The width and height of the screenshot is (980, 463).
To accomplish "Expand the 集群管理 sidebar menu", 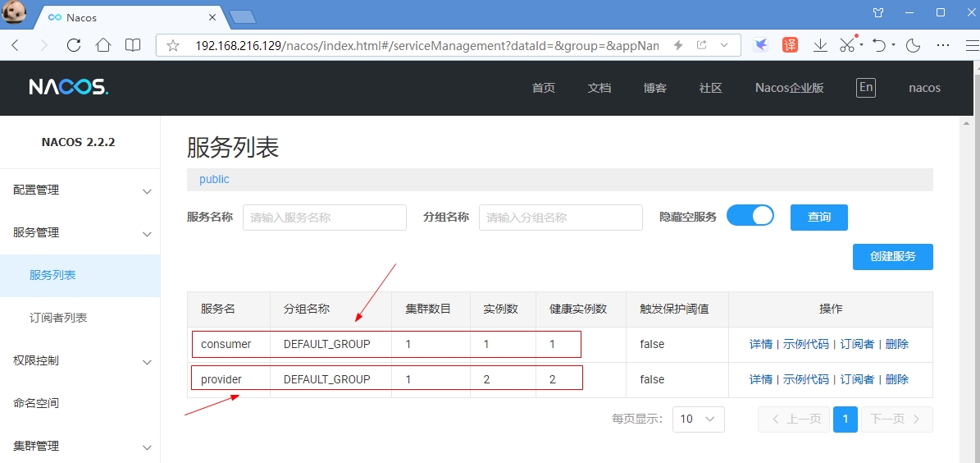I will (80, 446).
